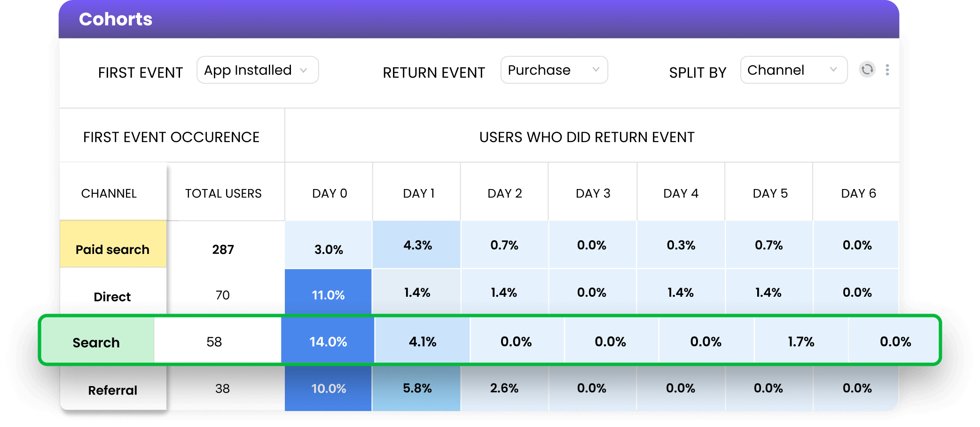The height and width of the screenshot is (427, 980).
Task: Expand the Return Event Purchase dropdown
Action: point(554,70)
